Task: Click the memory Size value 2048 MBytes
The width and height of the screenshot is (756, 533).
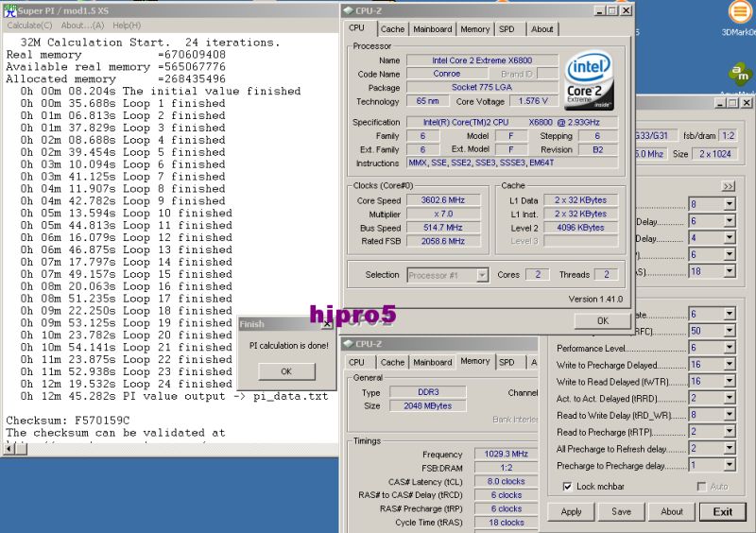Action: pyautogui.click(x=428, y=406)
